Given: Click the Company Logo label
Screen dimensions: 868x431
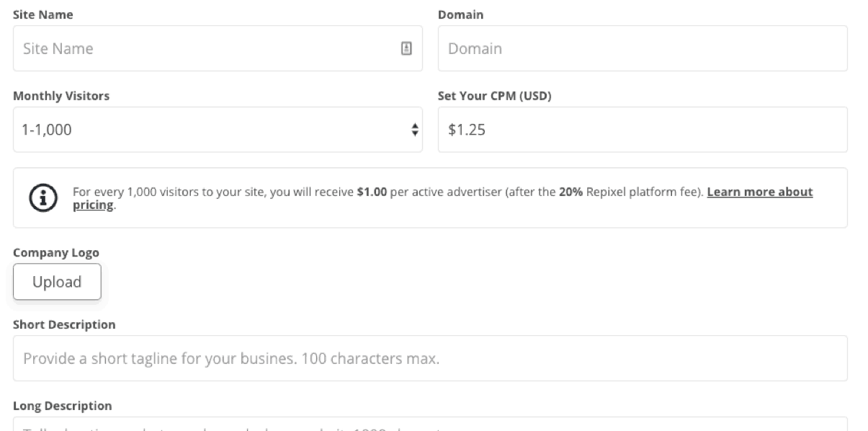Looking at the screenshot, I should pyautogui.click(x=56, y=253).
